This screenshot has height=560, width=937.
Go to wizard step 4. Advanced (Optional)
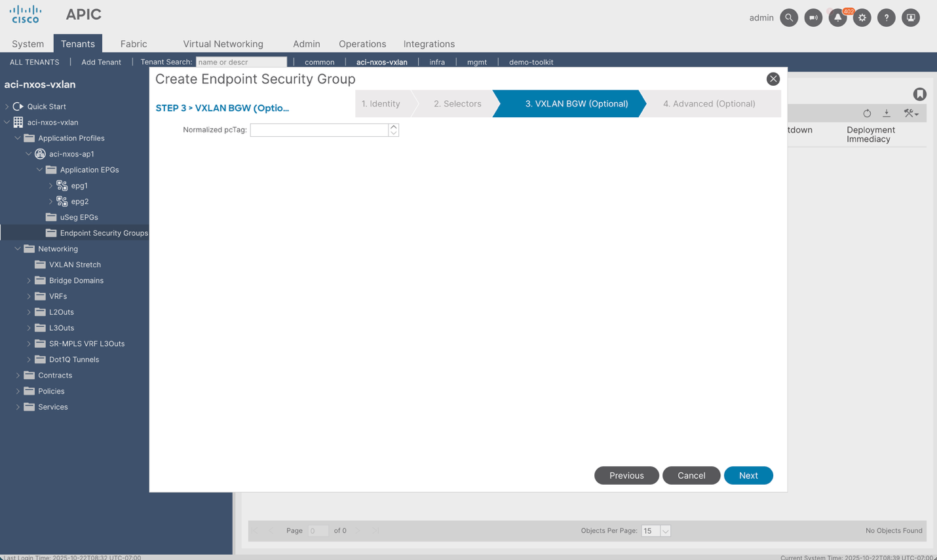pyautogui.click(x=709, y=103)
